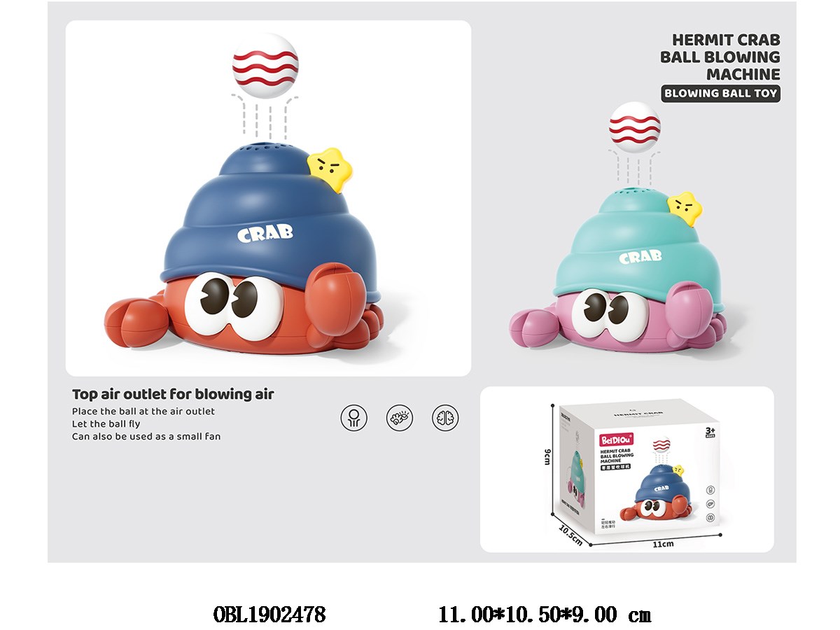Click the Top air outlet heading
The width and height of the screenshot is (840, 630).
pyautogui.click(x=173, y=394)
